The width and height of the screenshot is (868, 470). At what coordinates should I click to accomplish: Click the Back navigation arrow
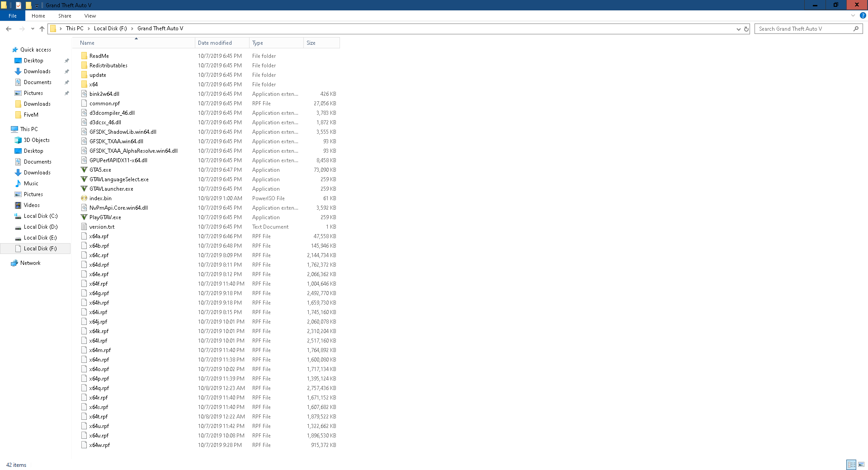point(9,28)
